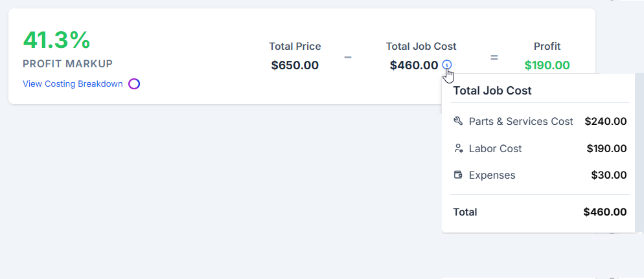Viewport: 644px width, 279px height.
Task: Click the Profit heading label
Action: click(547, 47)
